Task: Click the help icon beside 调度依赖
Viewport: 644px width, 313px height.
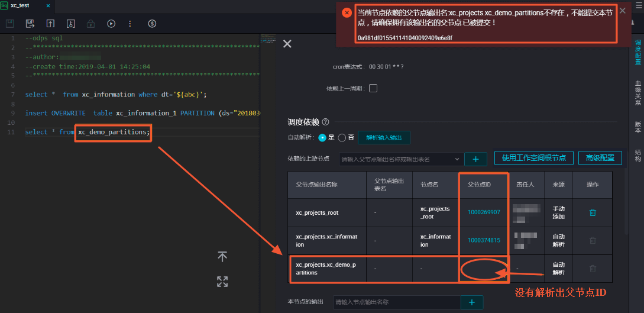Action: [x=326, y=122]
